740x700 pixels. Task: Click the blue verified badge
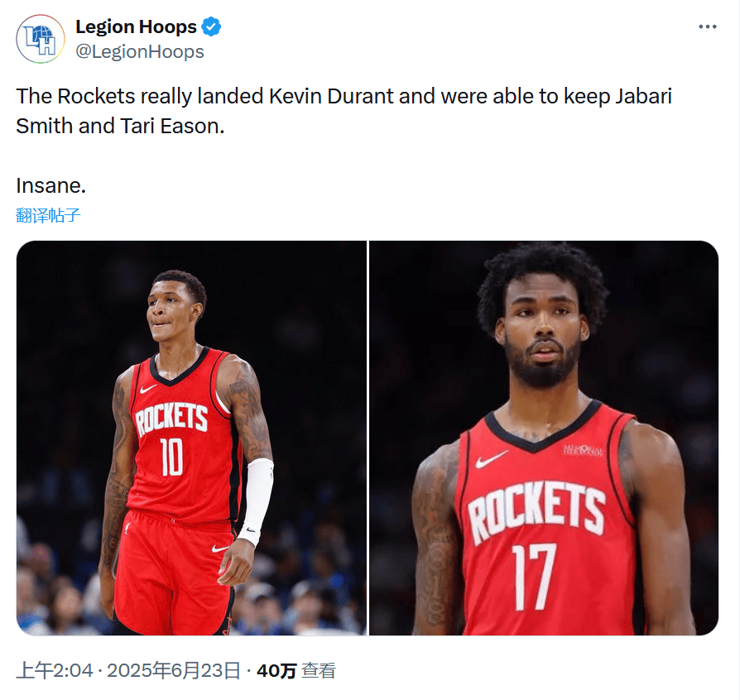pyautogui.click(x=211, y=26)
